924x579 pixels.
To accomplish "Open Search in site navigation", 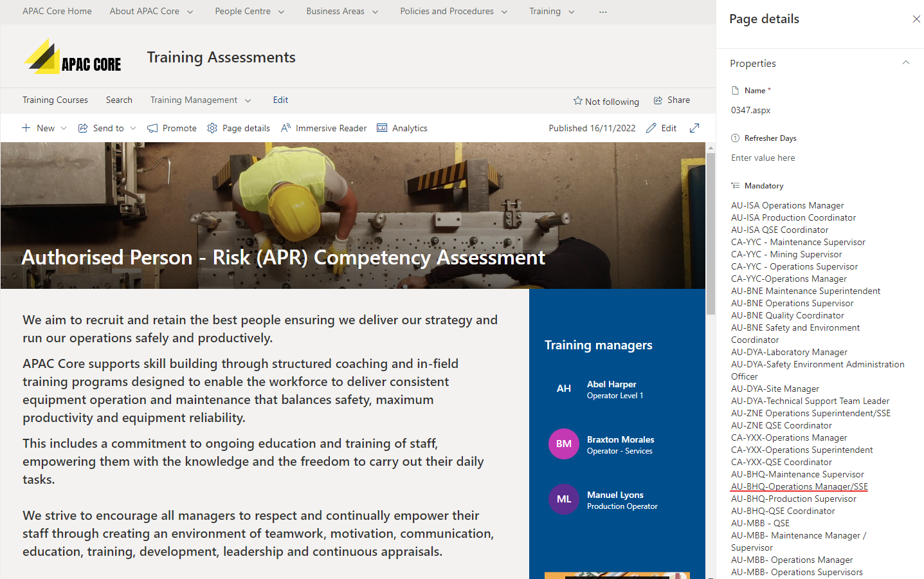I will pos(119,100).
